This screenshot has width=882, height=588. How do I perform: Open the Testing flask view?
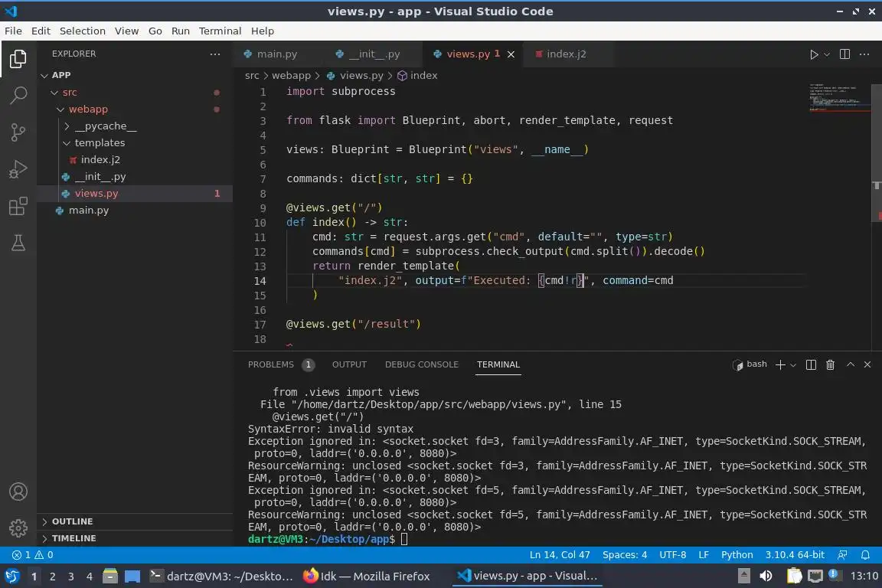18,243
